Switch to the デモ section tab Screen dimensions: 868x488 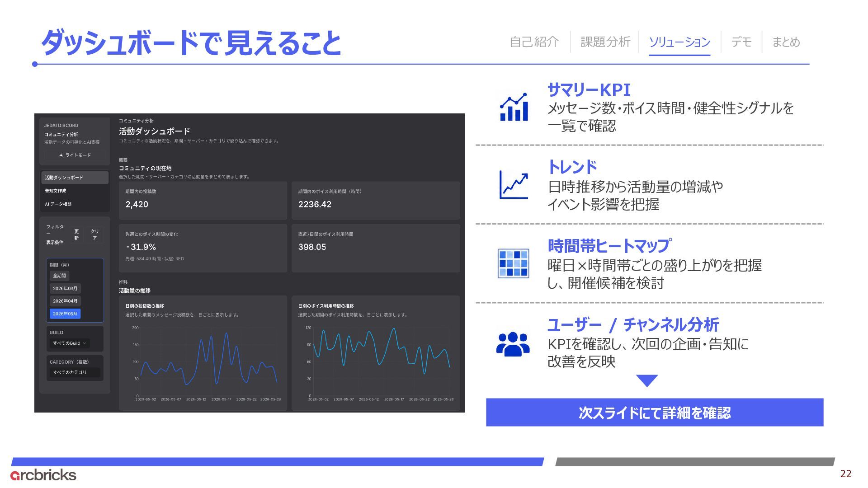[741, 42]
